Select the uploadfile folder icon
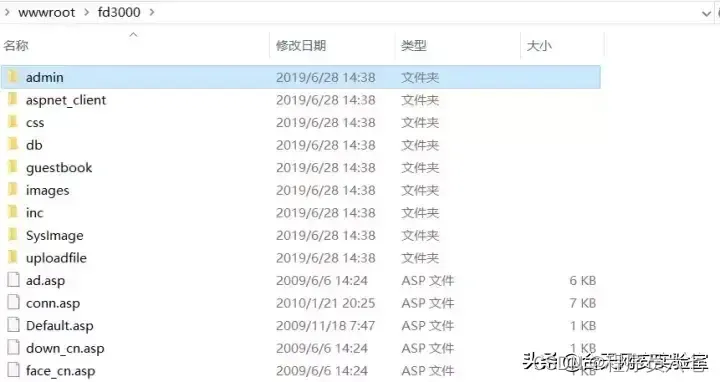Viewport: 720px width, 382px height. pyautogui.click(x=13, y=257)
